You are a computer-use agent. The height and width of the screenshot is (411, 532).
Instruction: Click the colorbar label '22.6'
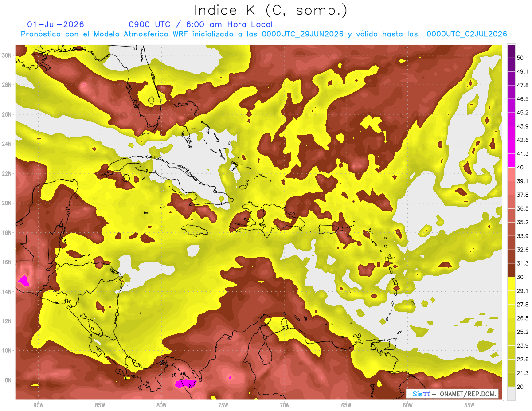(522, 359)
